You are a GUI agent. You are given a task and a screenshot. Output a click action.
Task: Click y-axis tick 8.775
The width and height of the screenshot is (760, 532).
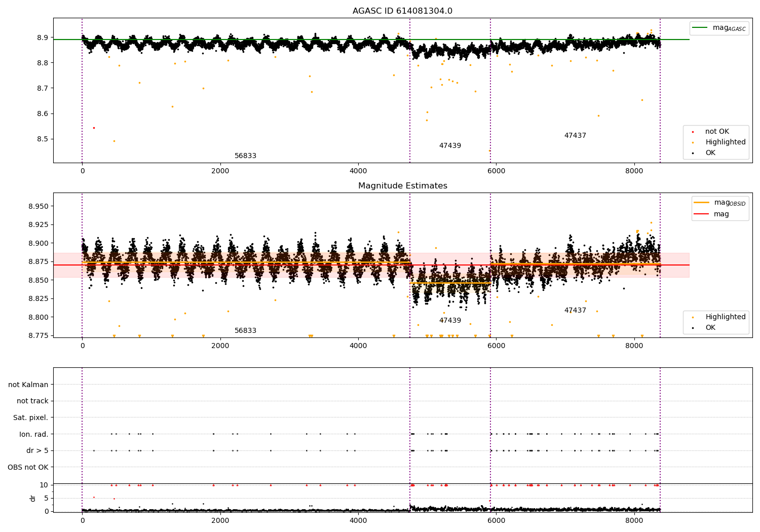38,336
